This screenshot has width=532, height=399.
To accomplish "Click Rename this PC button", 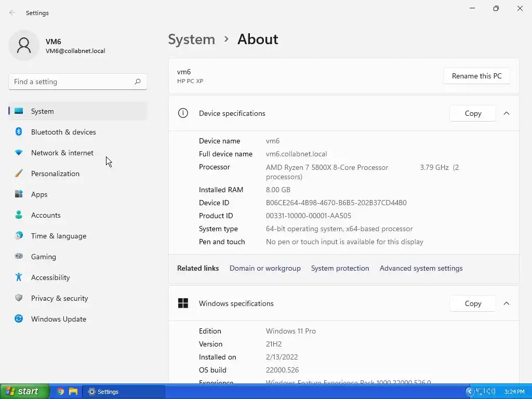I will click(476, 76).
